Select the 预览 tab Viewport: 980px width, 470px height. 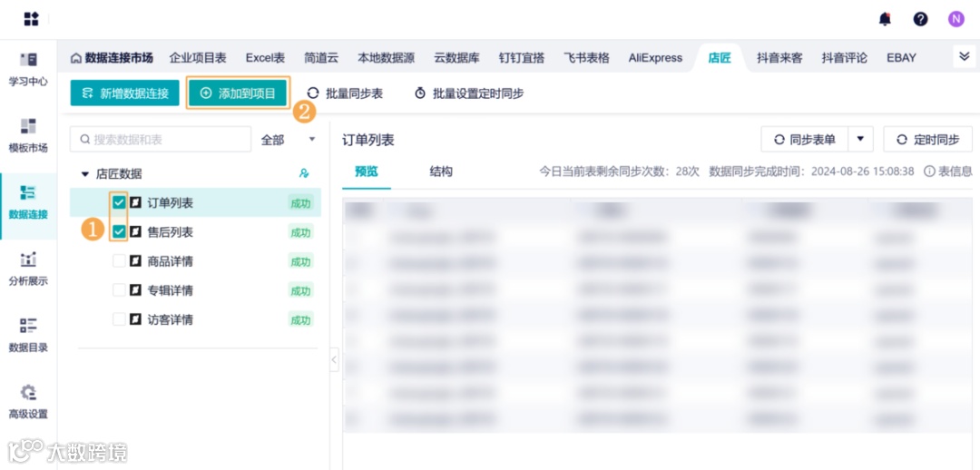click(367, 171)
